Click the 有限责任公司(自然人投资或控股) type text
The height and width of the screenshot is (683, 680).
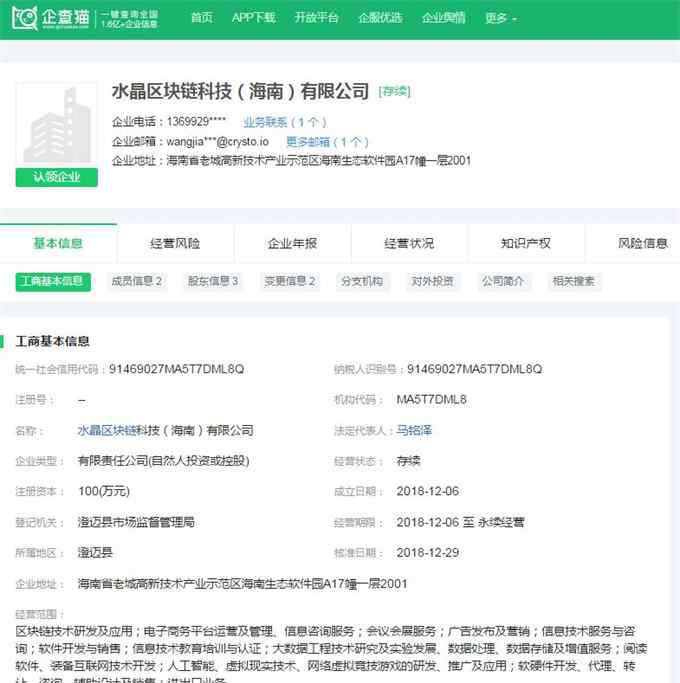coord(163,461)
